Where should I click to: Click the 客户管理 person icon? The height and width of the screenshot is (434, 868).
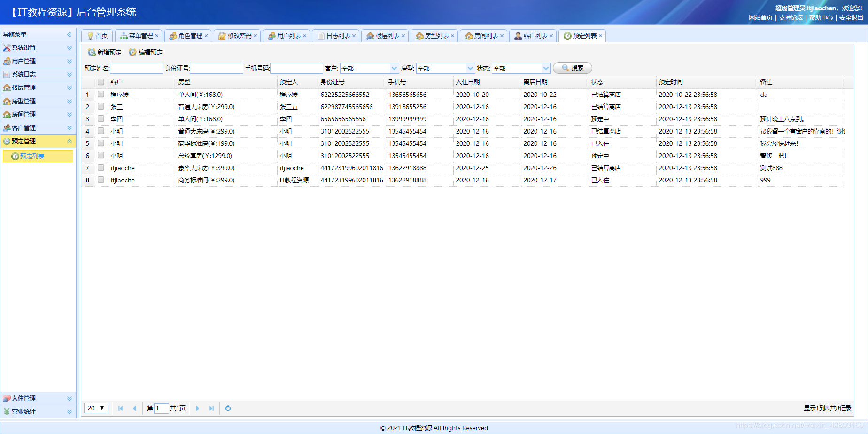(x=7, y=127)
